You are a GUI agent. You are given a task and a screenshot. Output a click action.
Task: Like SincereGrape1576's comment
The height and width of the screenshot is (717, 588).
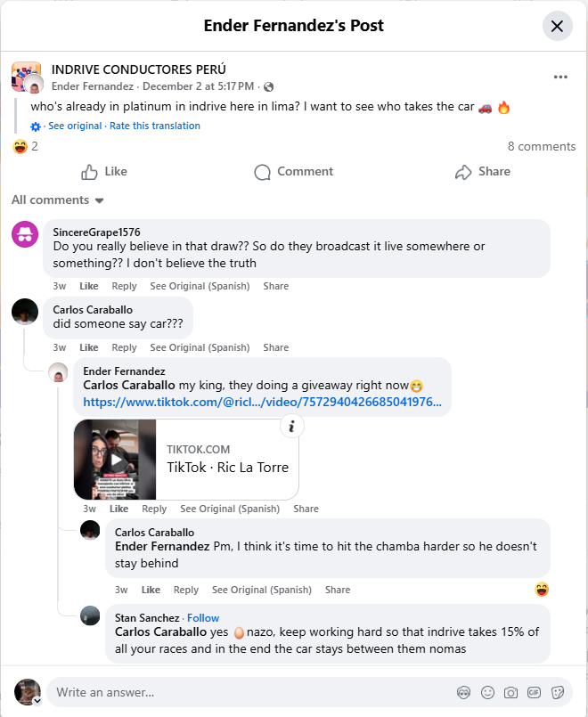coord(89,286)
